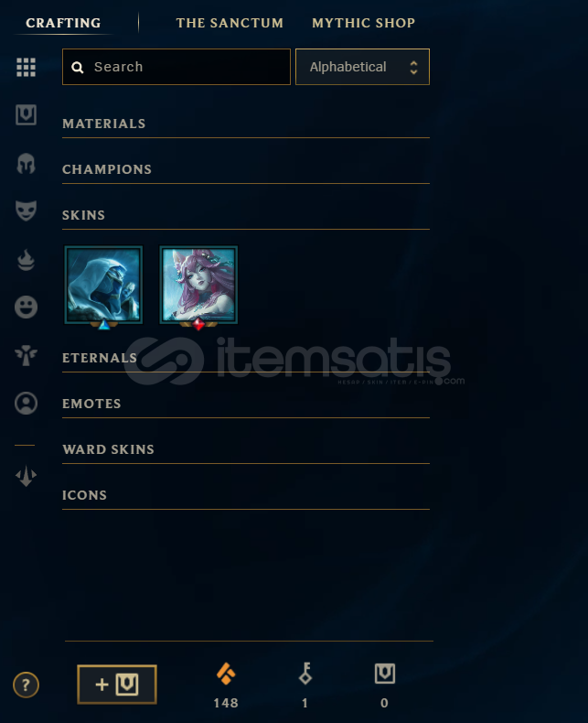Filter loot by the ward skins icon
This screenshot has height=723, width=588.
coord(26,355)
